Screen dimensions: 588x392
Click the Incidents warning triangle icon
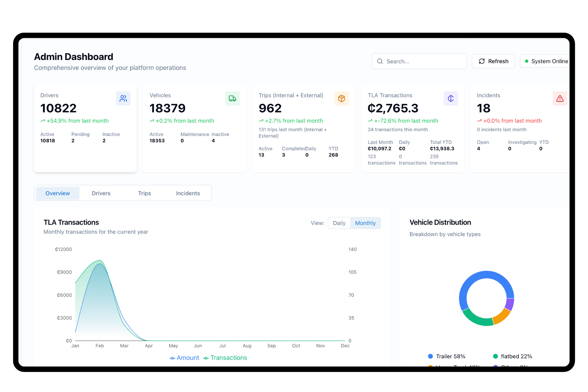point(560,98)
